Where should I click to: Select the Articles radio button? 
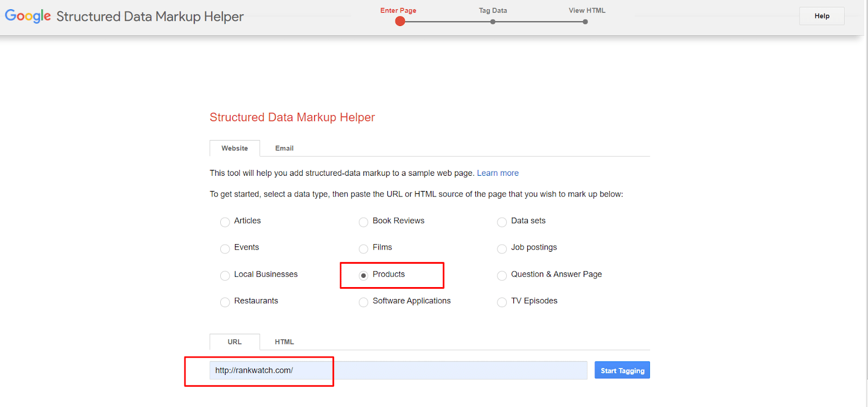225,222
